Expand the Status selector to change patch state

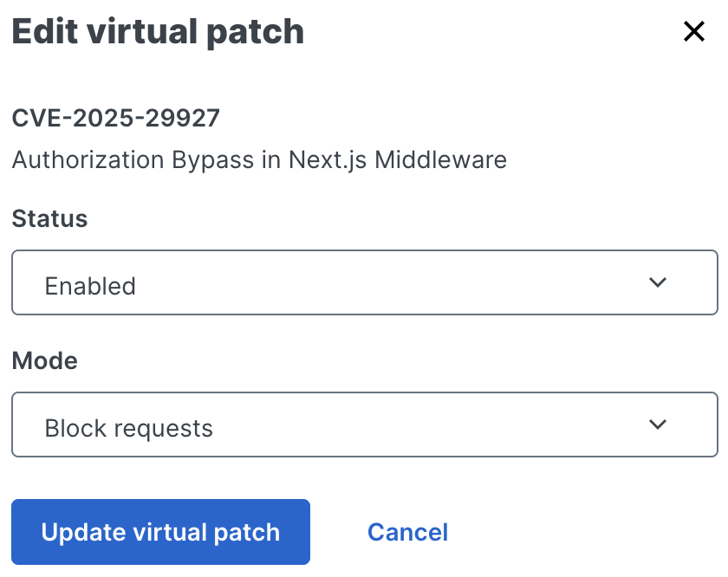(364, 282)
